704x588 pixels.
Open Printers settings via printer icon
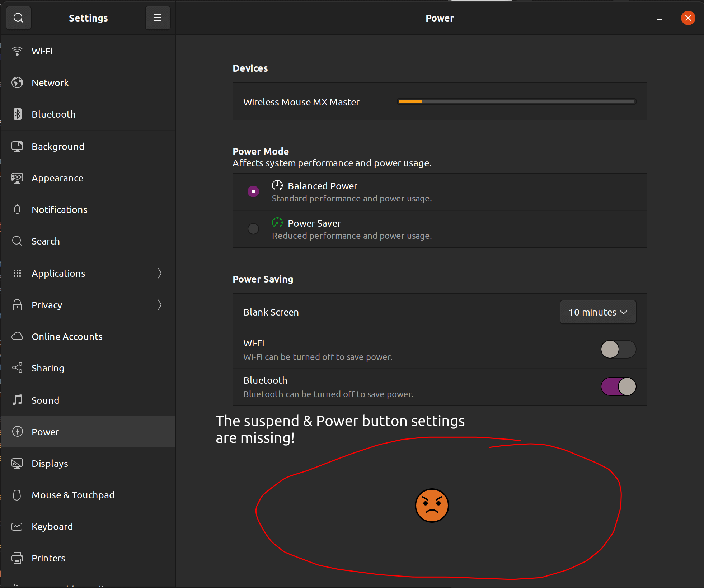click(17, 558)
